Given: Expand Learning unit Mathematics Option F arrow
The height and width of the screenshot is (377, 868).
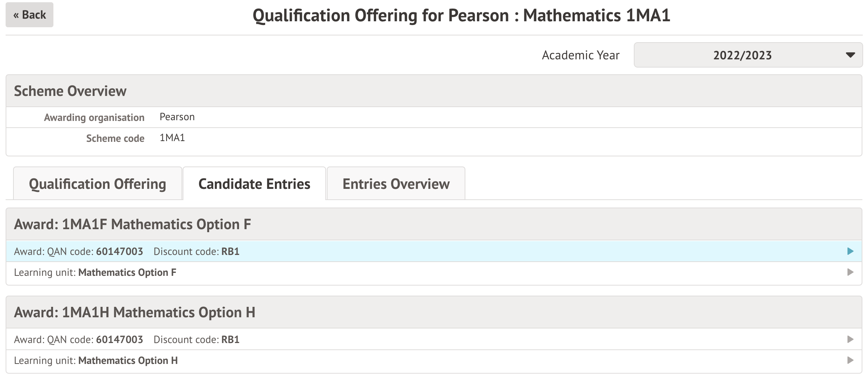Looking at the screenshot, I should [850, 272].
